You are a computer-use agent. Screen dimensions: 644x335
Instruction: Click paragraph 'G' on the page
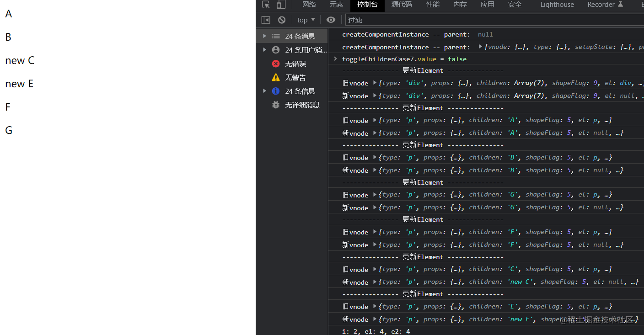(9, 130)
